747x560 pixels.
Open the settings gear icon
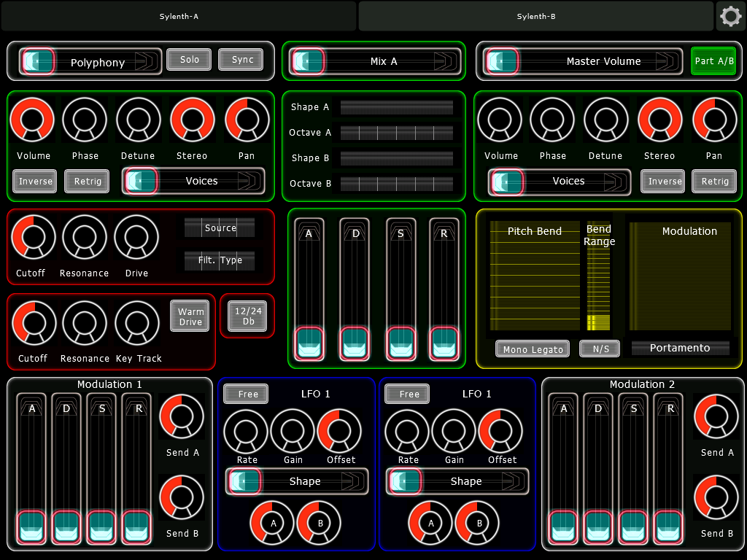point(730,17)
